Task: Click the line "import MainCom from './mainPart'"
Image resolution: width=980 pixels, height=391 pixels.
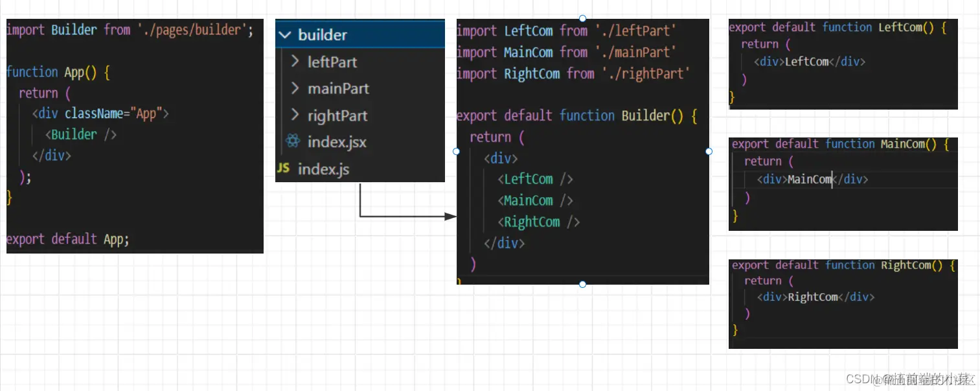Action: [x=567, y=52]
